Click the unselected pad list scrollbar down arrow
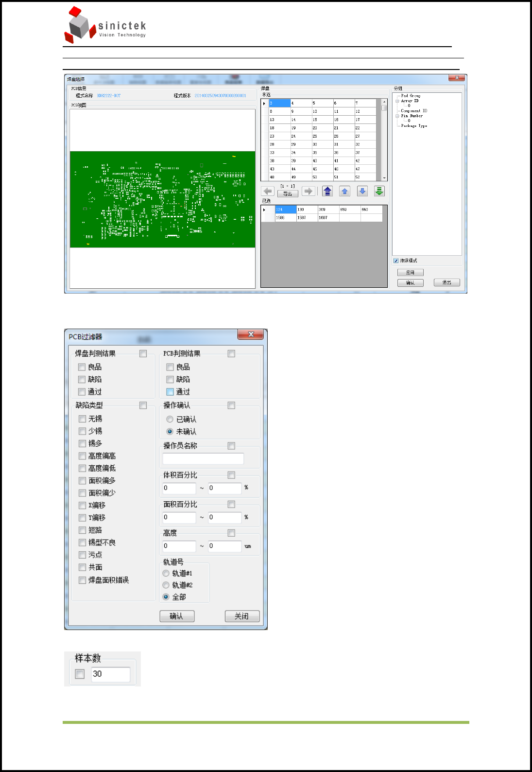Image resolution: width=532 pixels, height=772 pixels. 384,178
